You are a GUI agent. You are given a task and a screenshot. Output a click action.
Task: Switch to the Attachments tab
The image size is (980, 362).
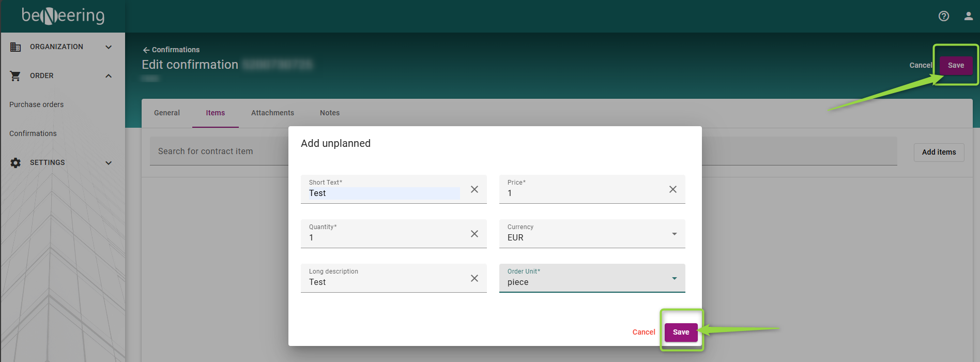click(x=272, y=113)
